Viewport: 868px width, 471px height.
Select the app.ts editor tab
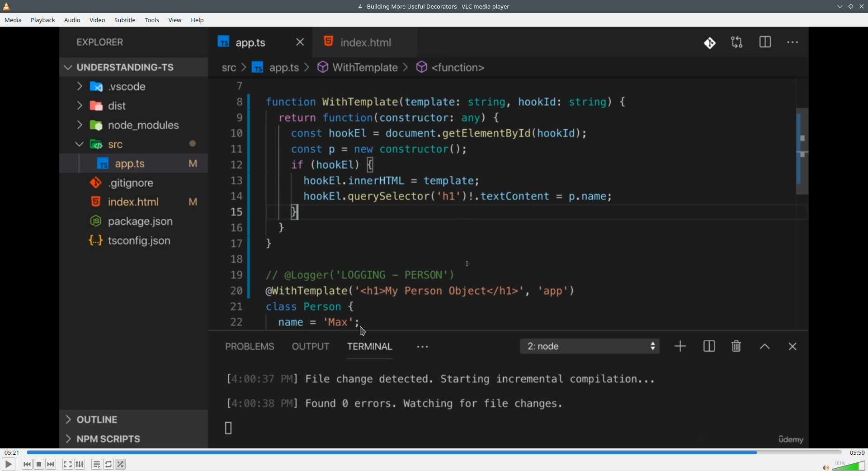[260, 42]
